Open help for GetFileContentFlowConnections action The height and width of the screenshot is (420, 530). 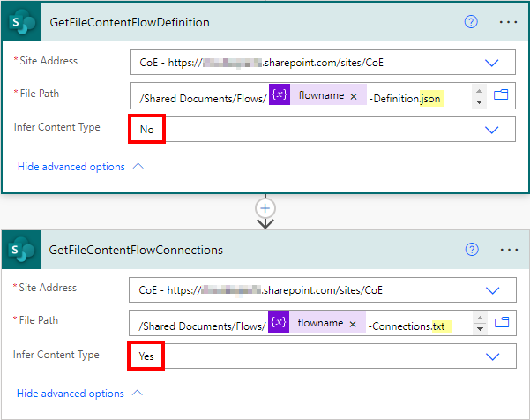(x=472, y=250)
